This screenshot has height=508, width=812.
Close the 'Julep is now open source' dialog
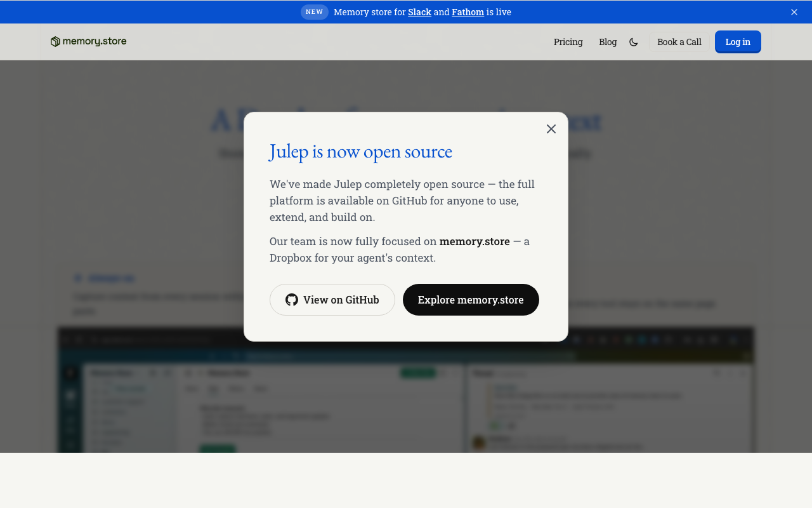pyautogui.click(x=551, y=129)
